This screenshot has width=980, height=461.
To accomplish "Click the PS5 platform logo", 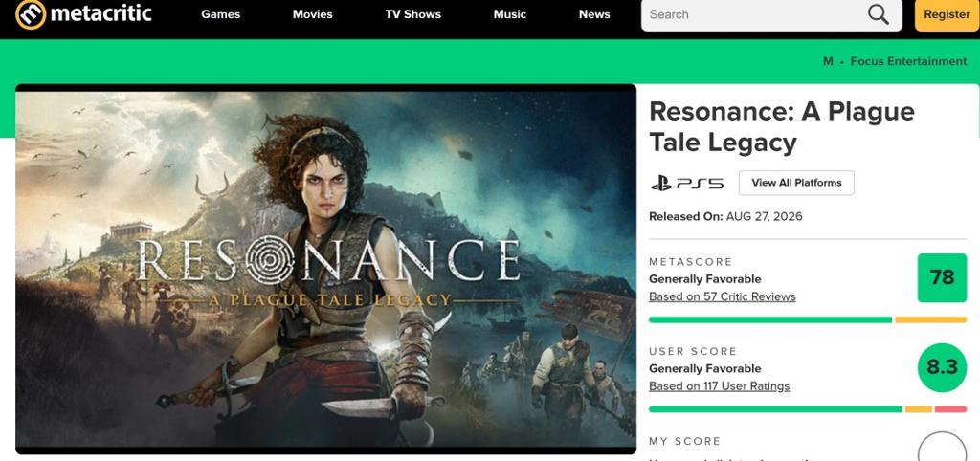I will pyautogui.click(x=687, y=183).
